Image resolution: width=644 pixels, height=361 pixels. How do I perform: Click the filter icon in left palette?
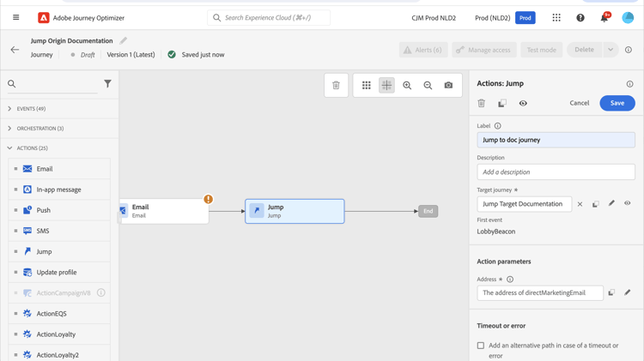[107, 84]
